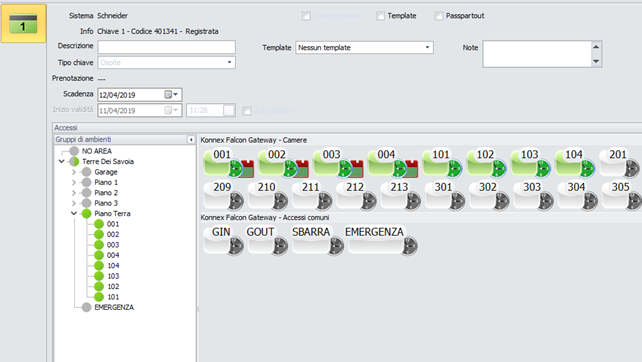Select tree item 001 under Piano Terra

113,224
